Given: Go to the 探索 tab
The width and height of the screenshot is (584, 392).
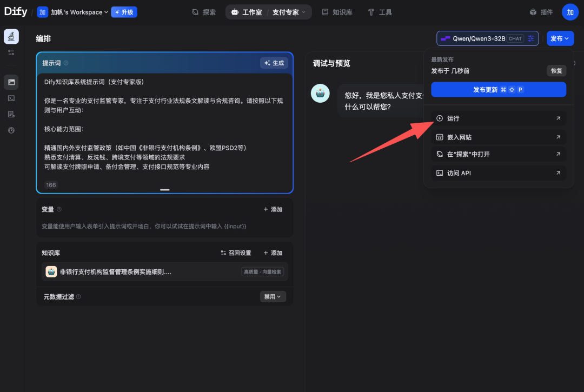Looking at the screenshot, I should click(x=204, y=12).
